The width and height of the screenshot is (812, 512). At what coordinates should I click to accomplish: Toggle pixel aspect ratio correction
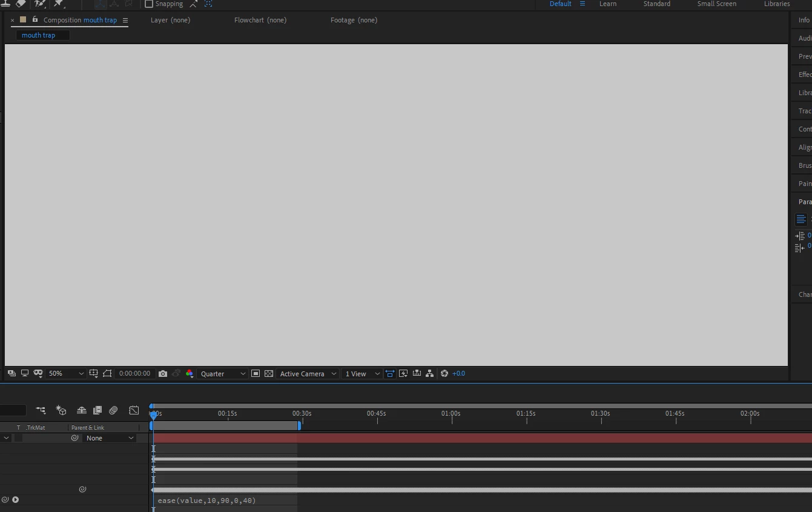click(x=390, y=374)
